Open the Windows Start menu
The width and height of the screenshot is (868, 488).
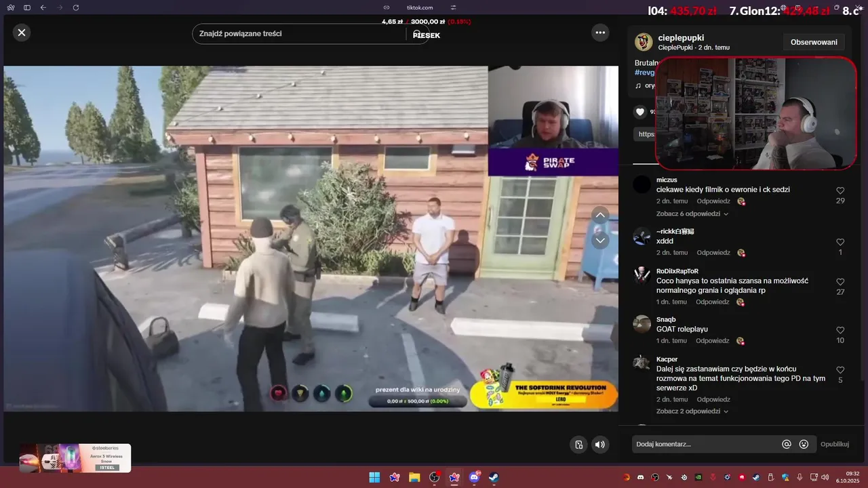tap(374, 477)
